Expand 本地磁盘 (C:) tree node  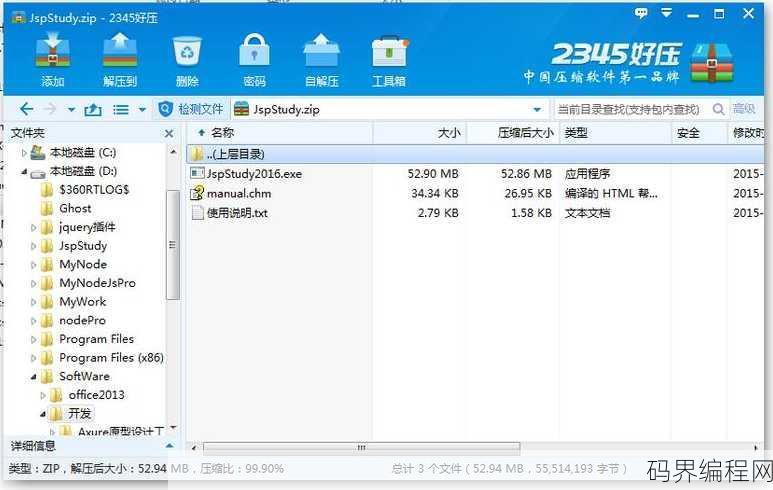click(24, 153)
